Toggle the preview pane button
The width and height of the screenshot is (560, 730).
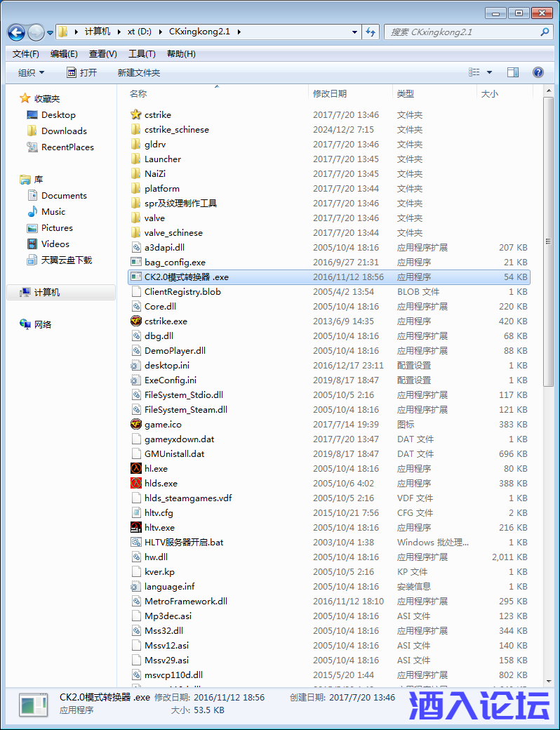[513, 72]
